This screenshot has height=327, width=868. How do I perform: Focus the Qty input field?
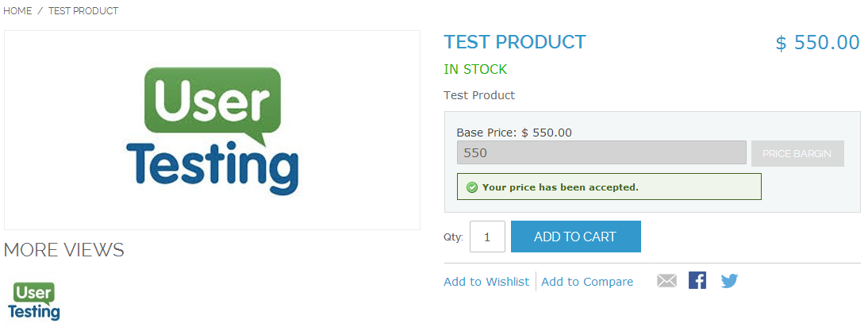click(x=487, y=237)
